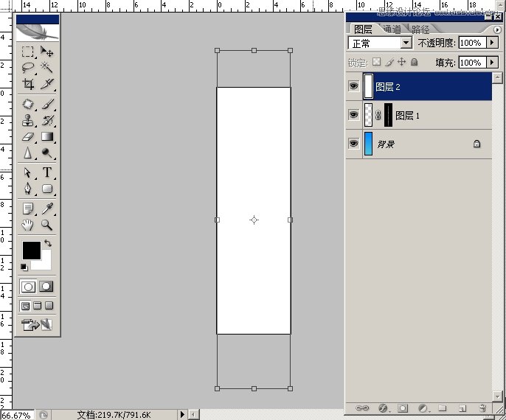The image size is (506, 420).
Task: Open Adobe Online feather image
Action: point(38,32)
